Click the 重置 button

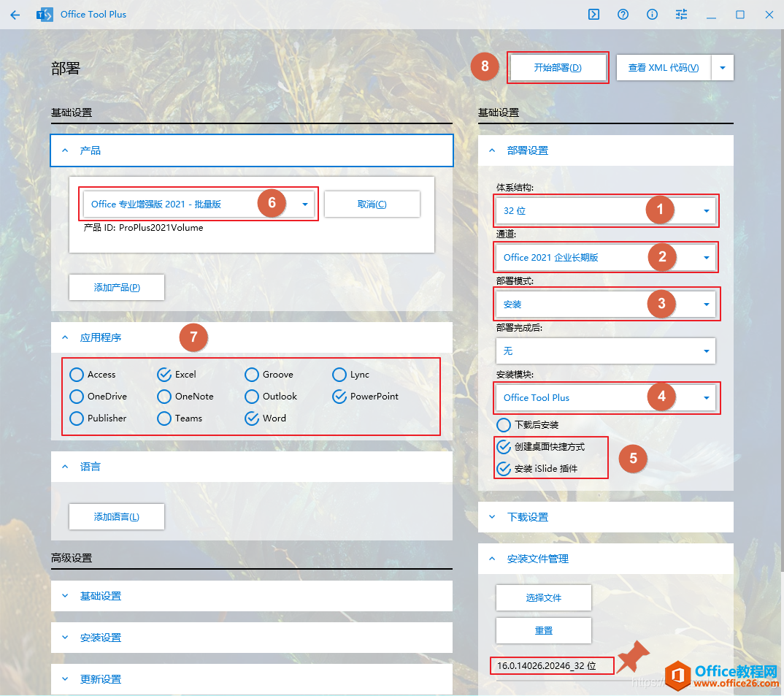click(x=544, y=630)
